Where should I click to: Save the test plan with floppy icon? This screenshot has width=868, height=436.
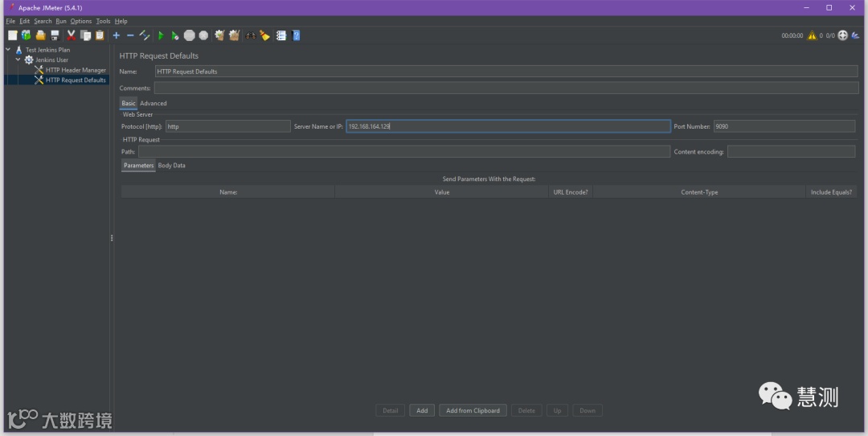click(x=55, y=35)
